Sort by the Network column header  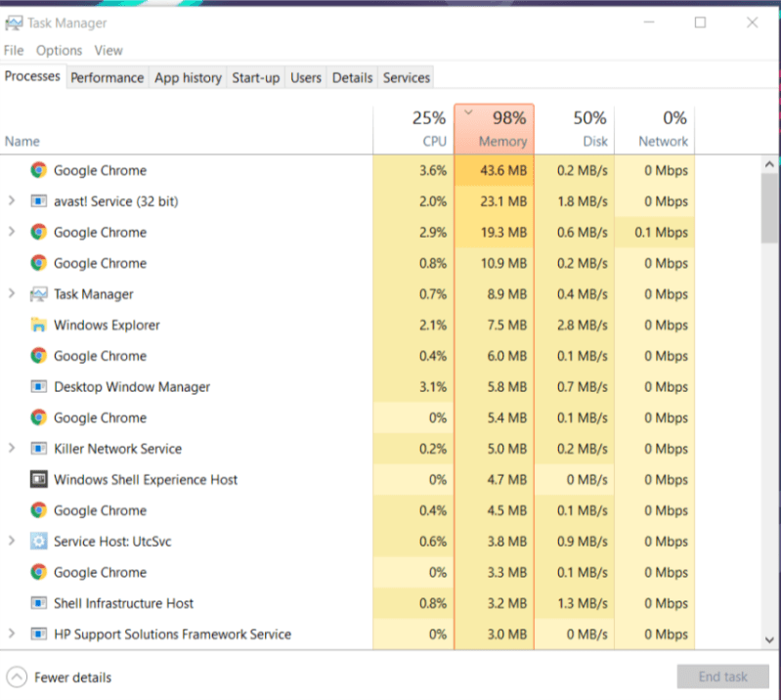coord(655,129)
